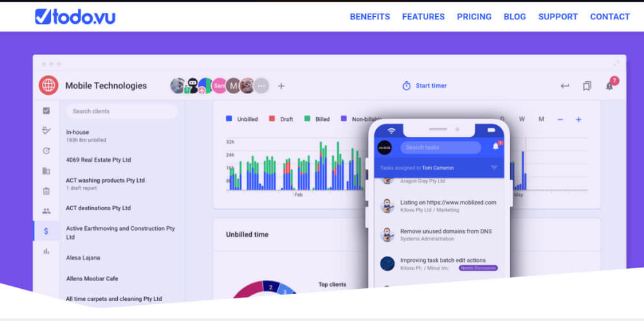Select Active Earthmoving and Construction Pty Ltd
Viewport: 644px width, 321px height.
120,233
